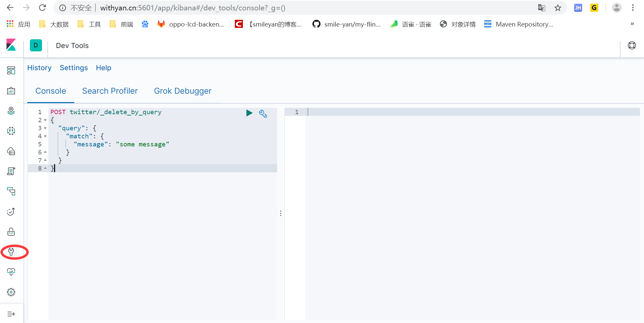
Task: Reload the browser page
Action: (42, 8)
